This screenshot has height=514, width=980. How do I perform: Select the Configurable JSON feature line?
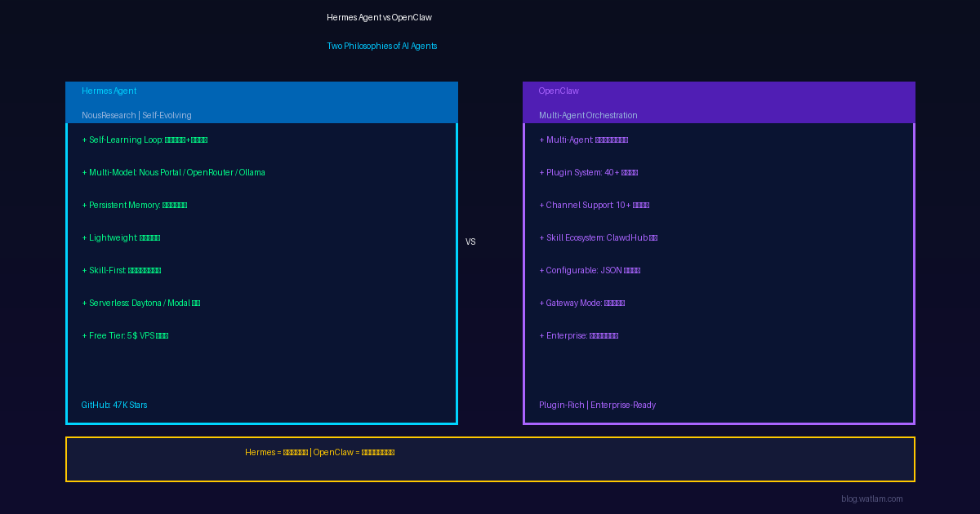coord(590,271)
